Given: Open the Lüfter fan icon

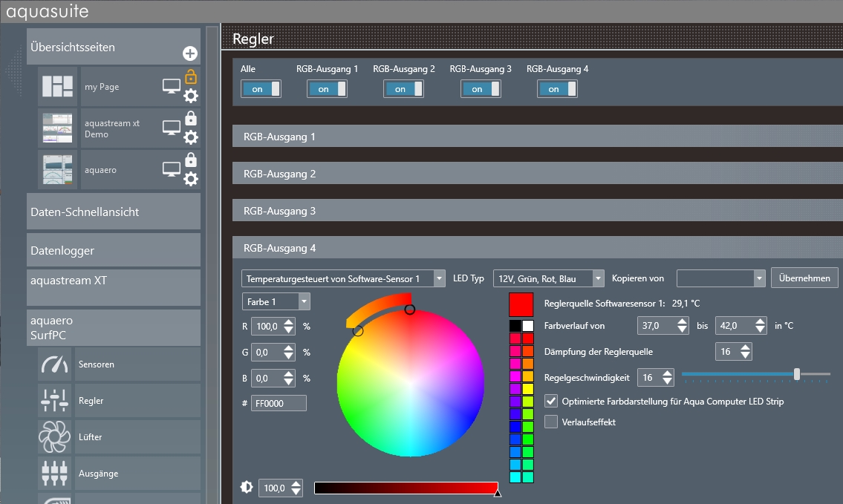Looking at the screenshot, I should 54,437.
